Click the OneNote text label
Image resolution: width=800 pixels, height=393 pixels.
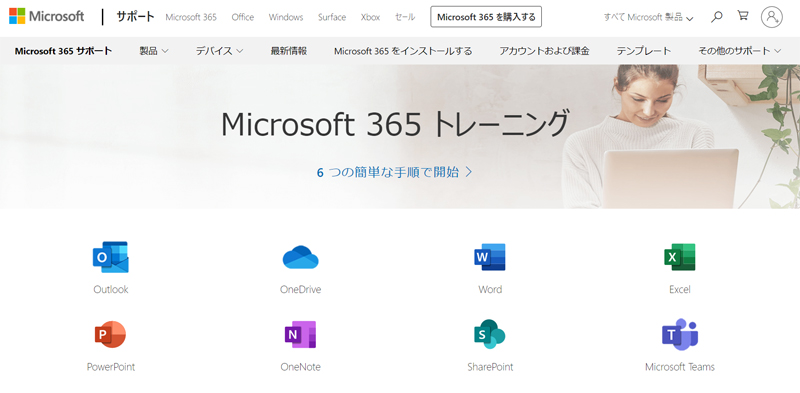(x=301, y=367)
